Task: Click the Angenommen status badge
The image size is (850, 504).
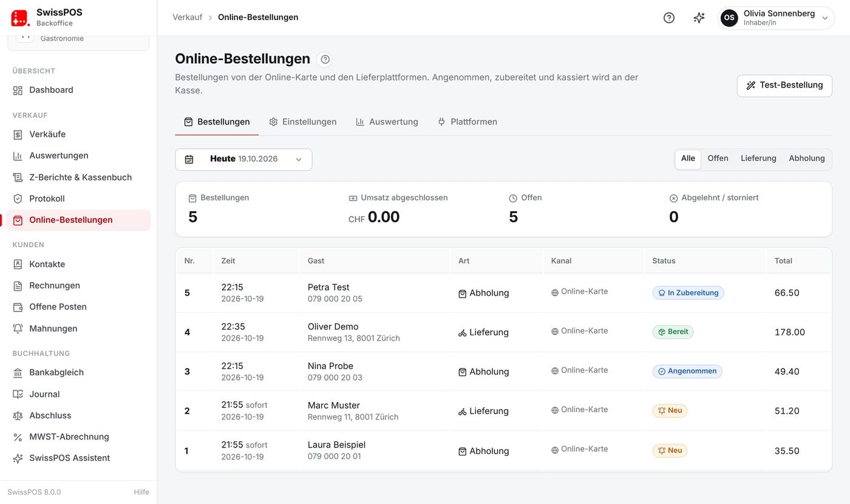Action: [687, 372]
